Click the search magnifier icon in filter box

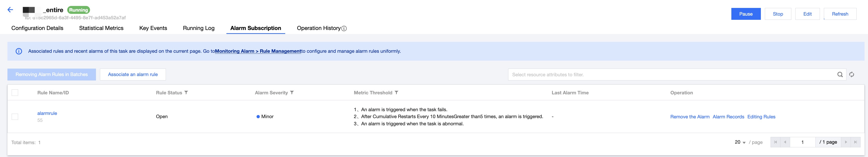(840, 75)
